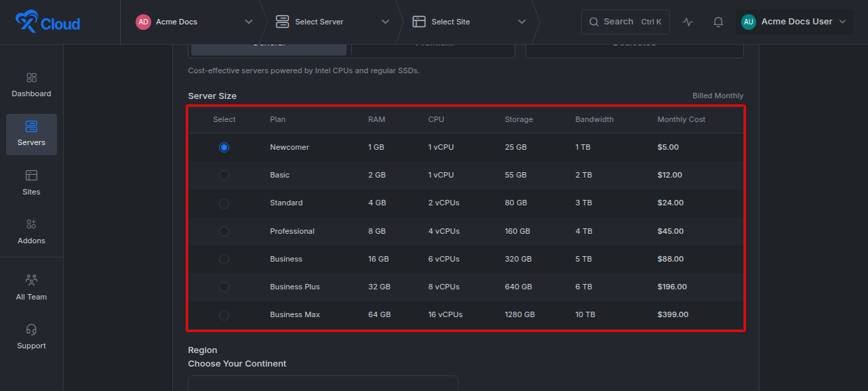Viewport: 868px width, 391px height.
Task: Click the 160 GB storage value
Action: coord(517,231)
